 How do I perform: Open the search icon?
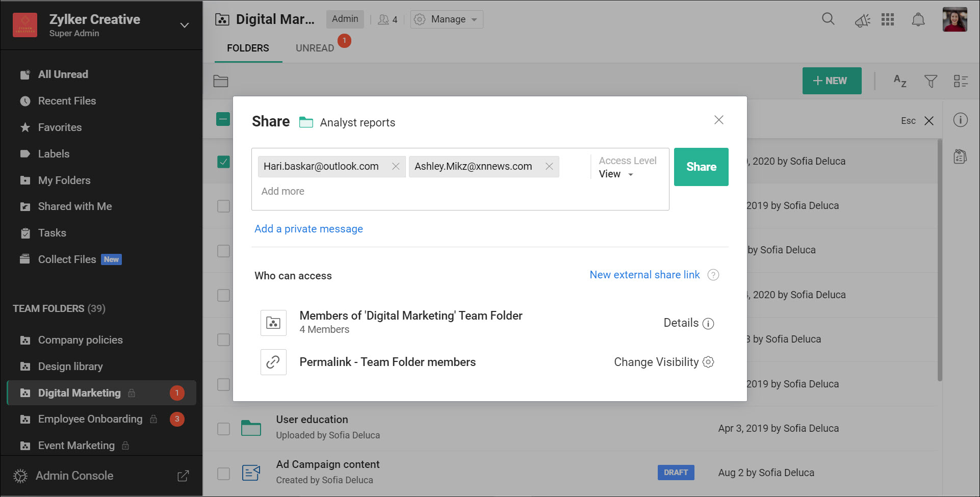point(828,19)
